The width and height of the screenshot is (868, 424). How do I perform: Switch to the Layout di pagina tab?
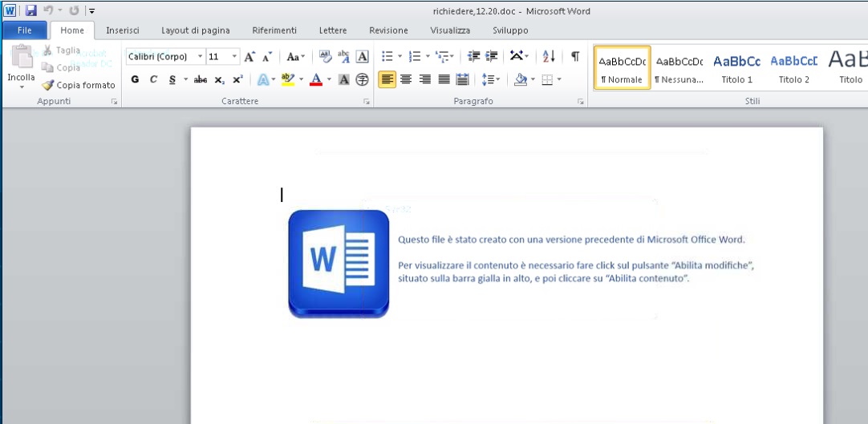[196, 30]
